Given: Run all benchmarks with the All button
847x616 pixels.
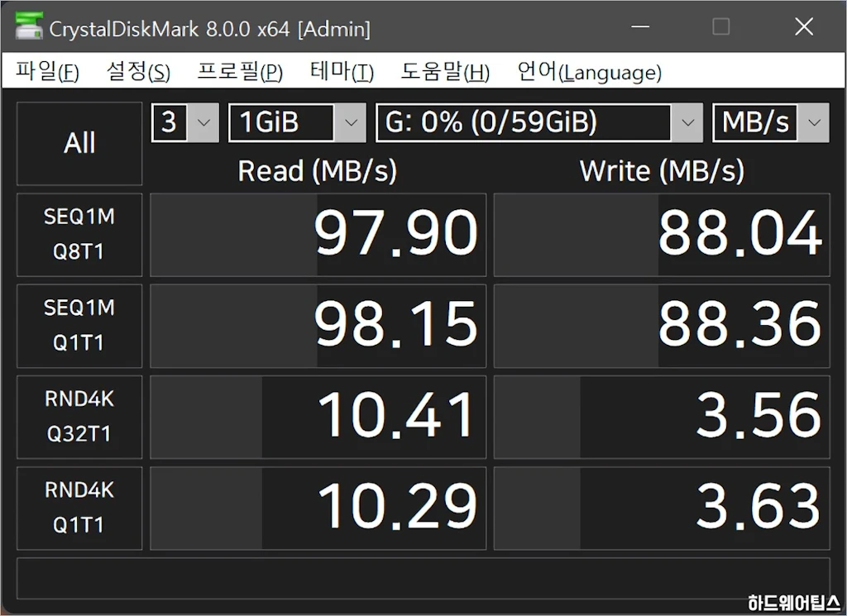Looking at the screenshot, I should (79, 144).
